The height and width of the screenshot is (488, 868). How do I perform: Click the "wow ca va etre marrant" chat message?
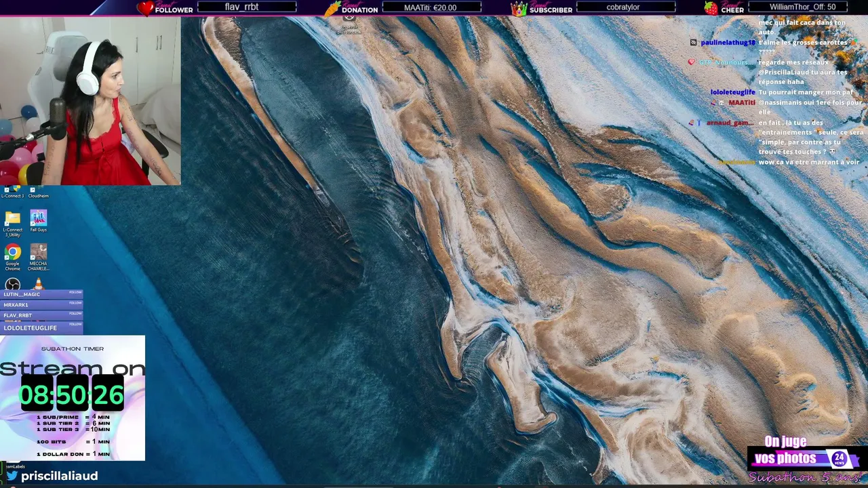click(x=808, y=162)
